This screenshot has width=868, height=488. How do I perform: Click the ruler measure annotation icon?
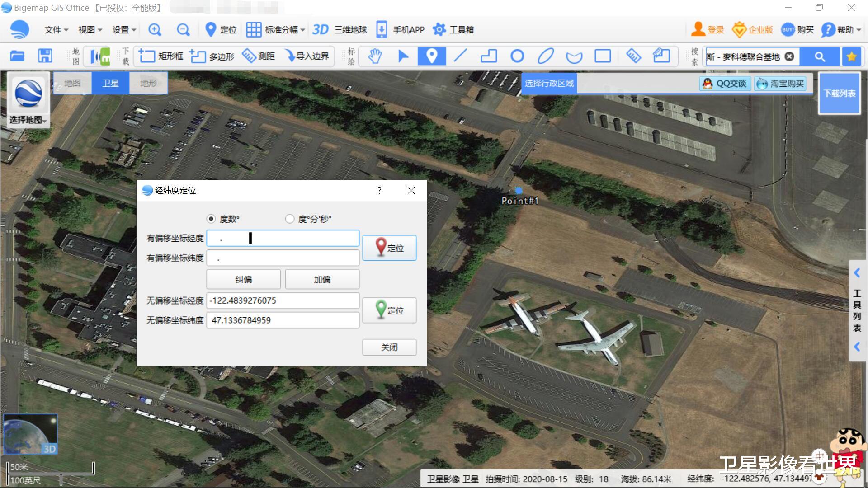click(x=633, y=56)
